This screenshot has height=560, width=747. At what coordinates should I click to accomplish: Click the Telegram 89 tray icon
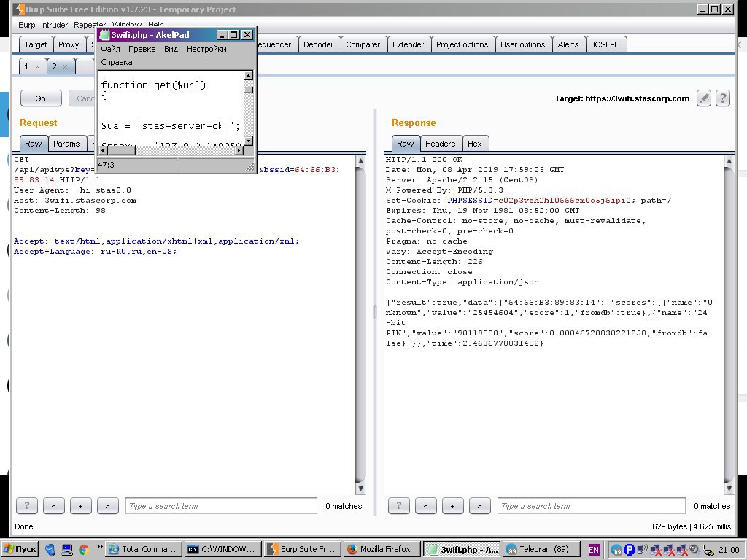(616, 550)
